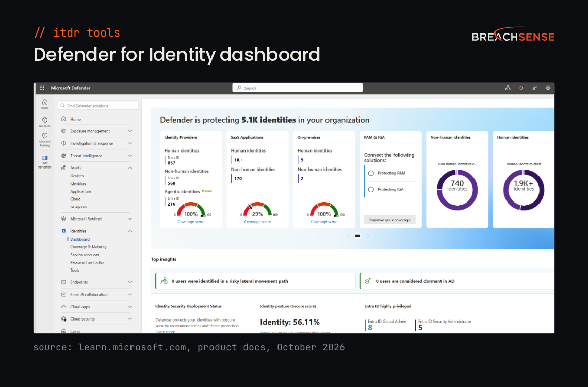The image size is (588, 387).
Task: Open Tools under Identities
Action: (x=75, y=270)
